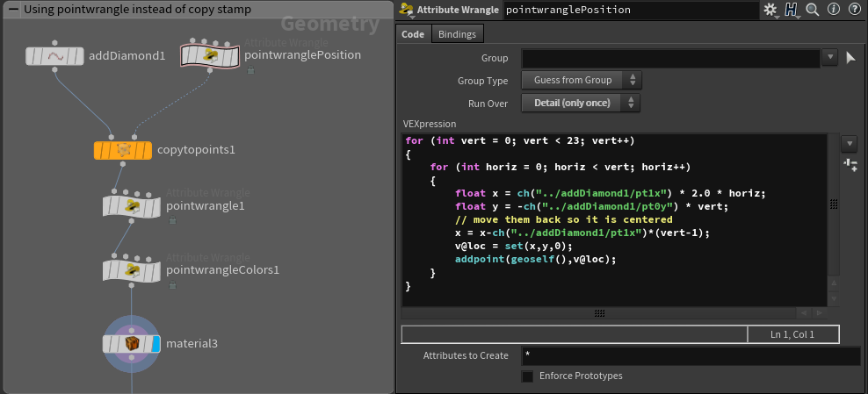Open the Run Over dropdown
This screenshot has height=394, width=868.
[x=582, y=104]
